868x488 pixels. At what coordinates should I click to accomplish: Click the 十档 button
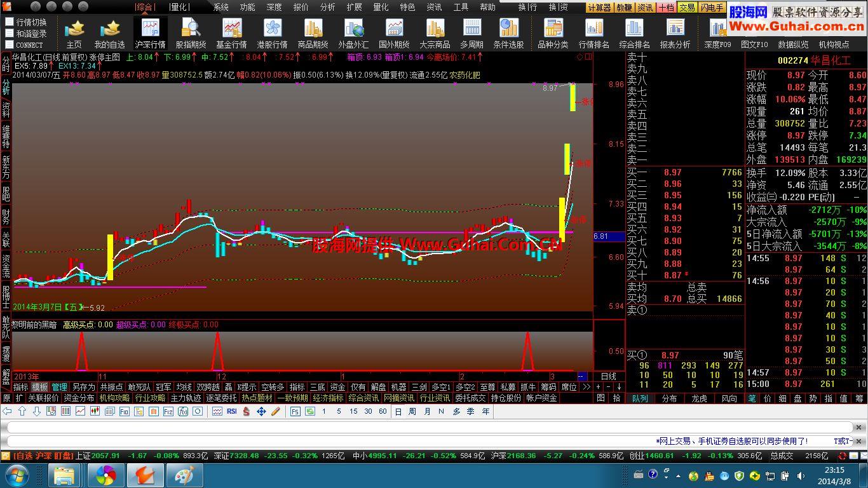[x=666, y=8]
